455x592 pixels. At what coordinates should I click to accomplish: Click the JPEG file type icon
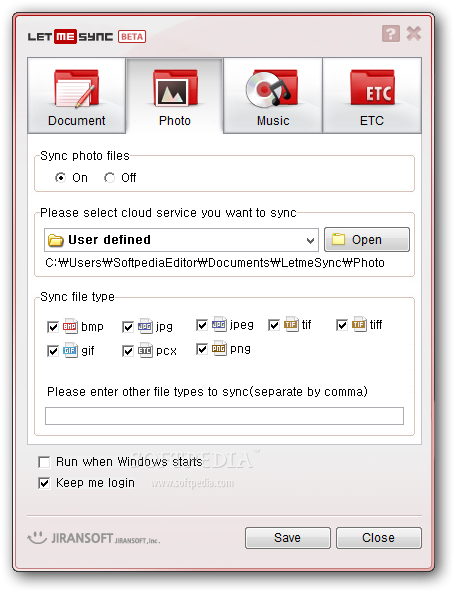click(x=219, y=324)
